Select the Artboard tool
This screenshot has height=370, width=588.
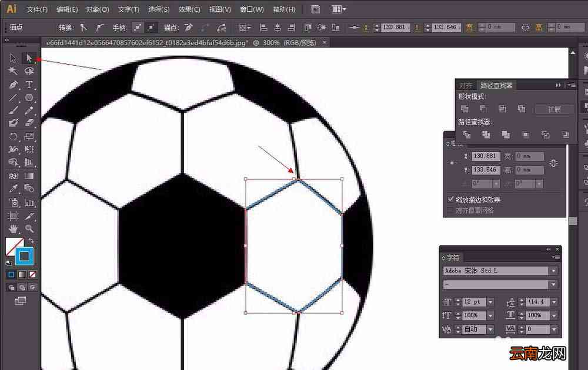[x=13, y=216]
